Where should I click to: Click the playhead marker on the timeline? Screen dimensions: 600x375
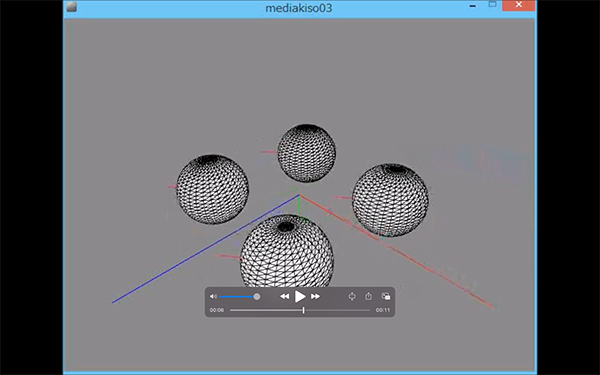[x=303, y=310]
